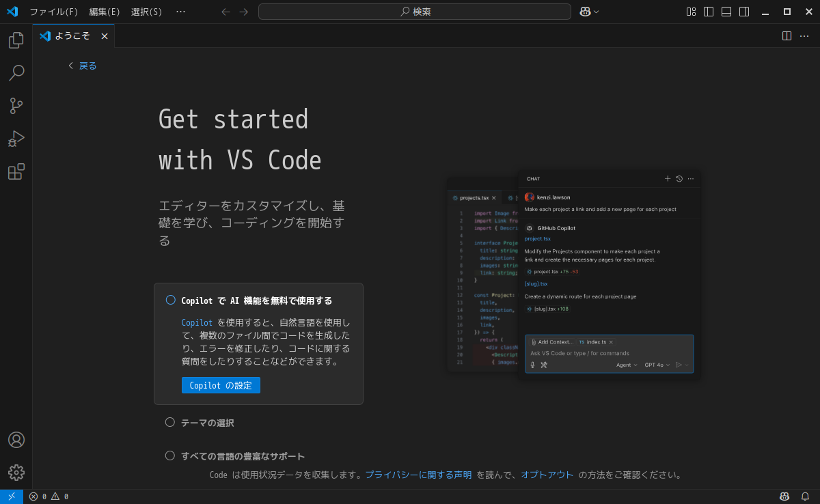
Task: Click the 検索 command center box
Action: (x=415, y=12)
